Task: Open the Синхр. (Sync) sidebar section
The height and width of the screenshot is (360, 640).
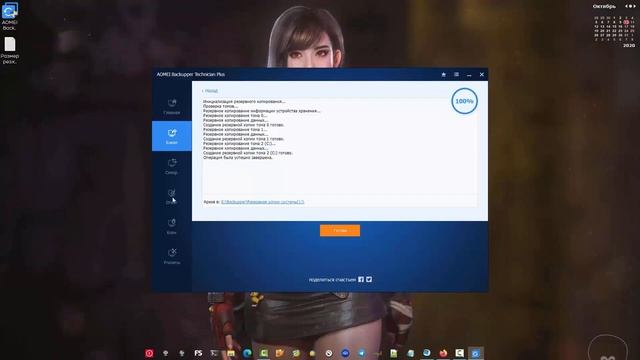Action: tap(171, 166)
